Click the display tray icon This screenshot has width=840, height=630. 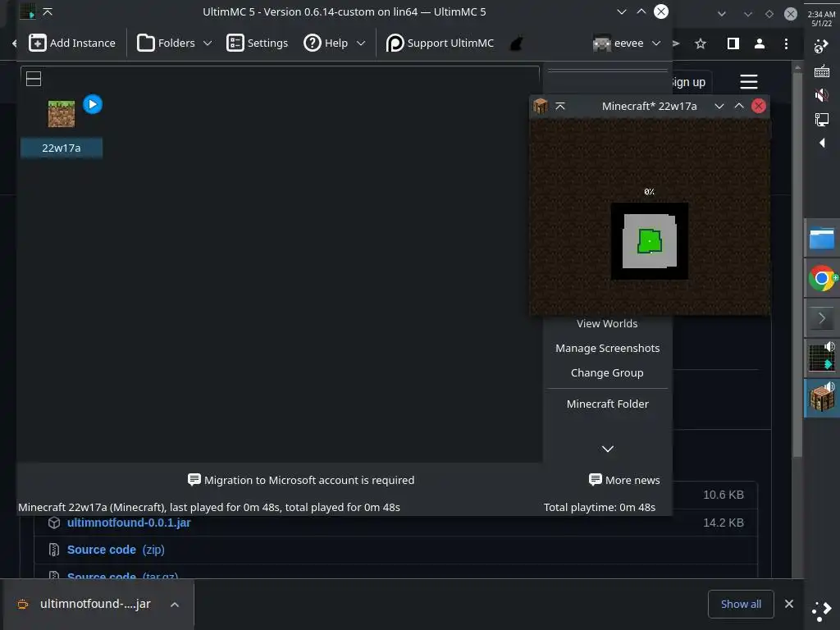[821, 119]
